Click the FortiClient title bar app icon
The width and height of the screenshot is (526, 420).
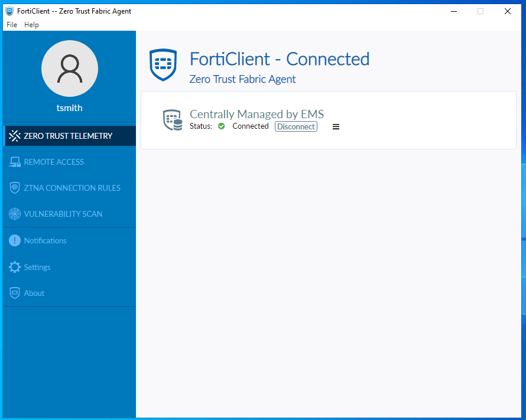click(x=9, y=11)
